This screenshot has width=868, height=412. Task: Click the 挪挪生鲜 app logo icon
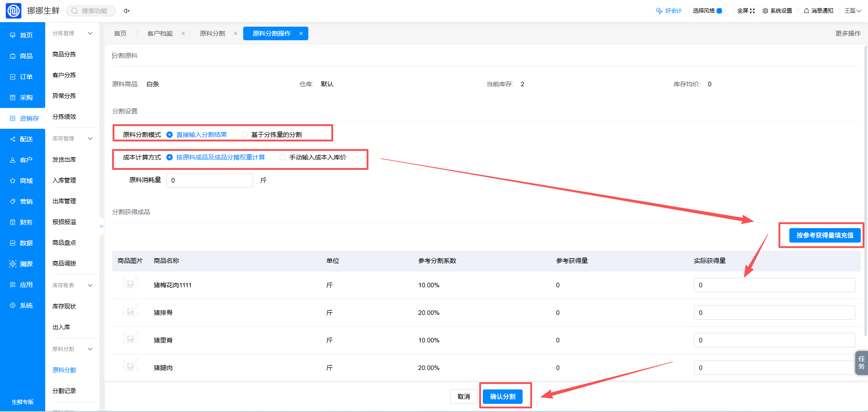[x=13, y=10]
